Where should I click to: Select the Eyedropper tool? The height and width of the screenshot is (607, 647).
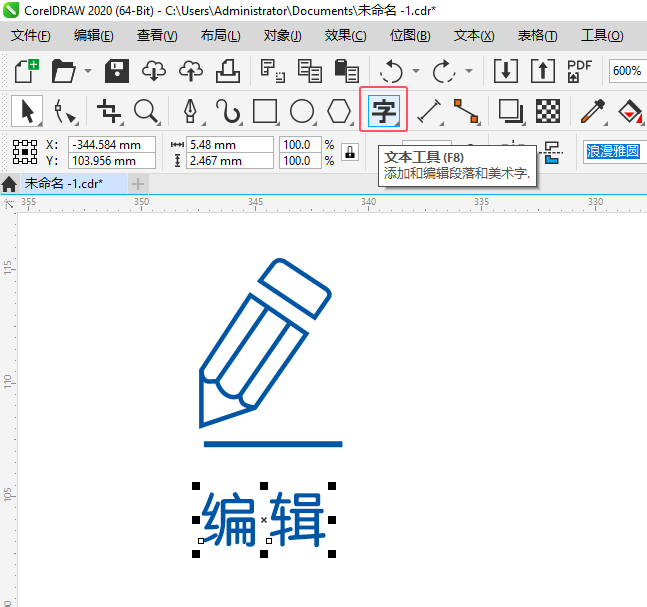593,111
